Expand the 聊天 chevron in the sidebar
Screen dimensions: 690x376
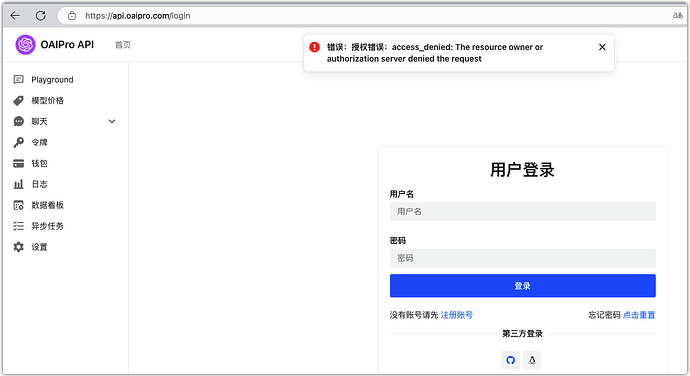[112, 122]
